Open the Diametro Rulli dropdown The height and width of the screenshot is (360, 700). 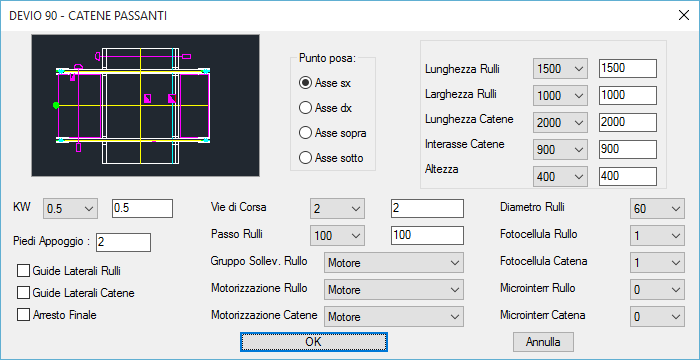tap(657, 209)
